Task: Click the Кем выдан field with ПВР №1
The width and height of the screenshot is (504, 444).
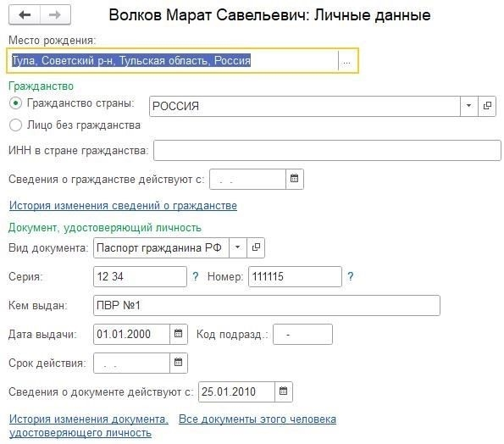Action: click(267, 305)
